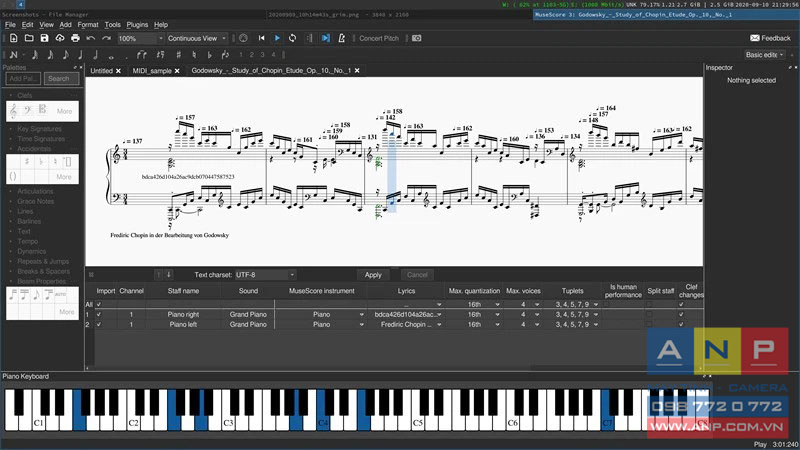
Task: Open a score file via folder icon
Action: [29, 38]
